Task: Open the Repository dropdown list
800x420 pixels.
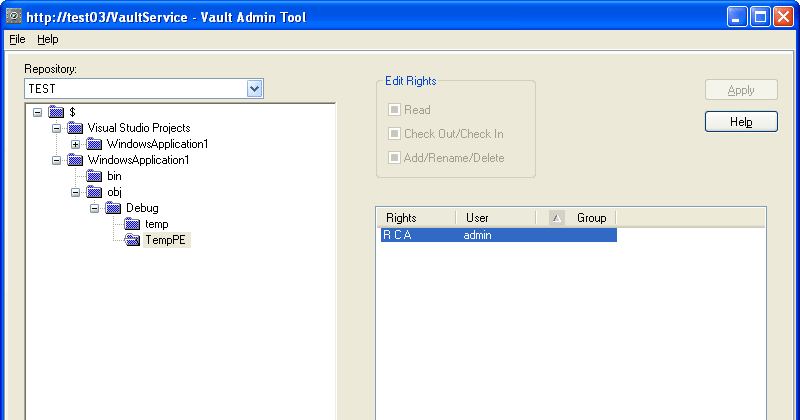Action: tap(255, 89)
